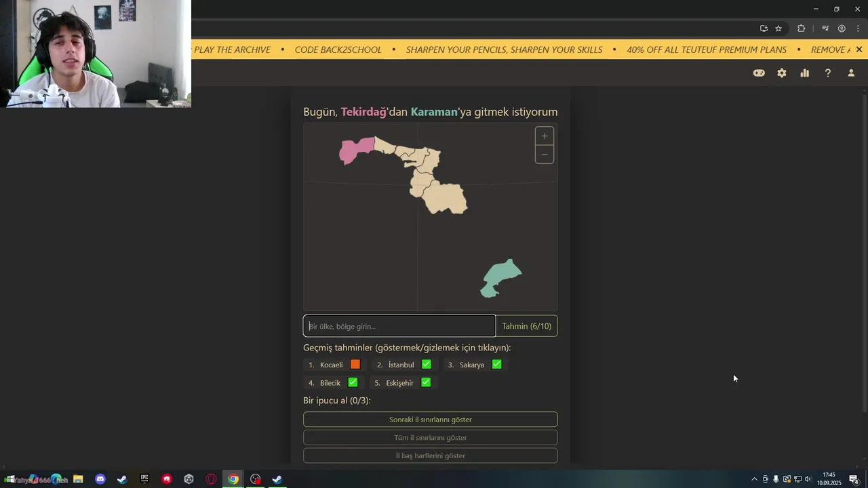Toggle Eskişehir green check box
This screenshot has width=868, height=488.
tap(426, 382)
